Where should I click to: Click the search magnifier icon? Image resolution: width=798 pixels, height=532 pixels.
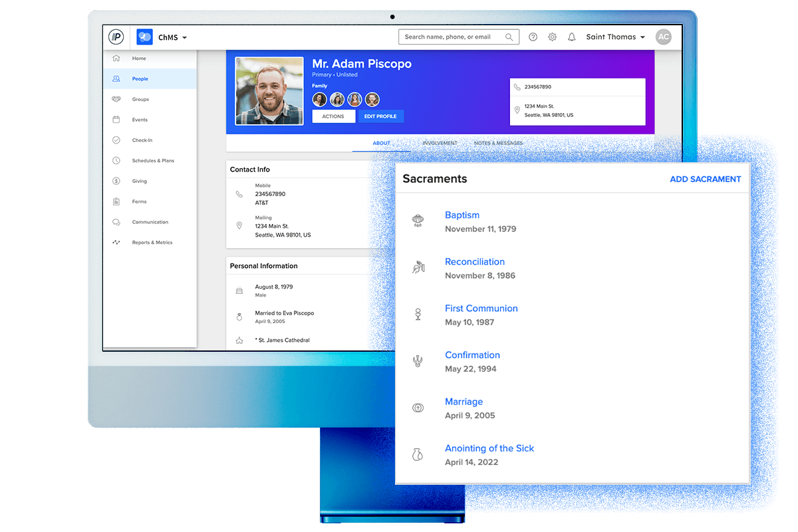(x=509, y=37)
